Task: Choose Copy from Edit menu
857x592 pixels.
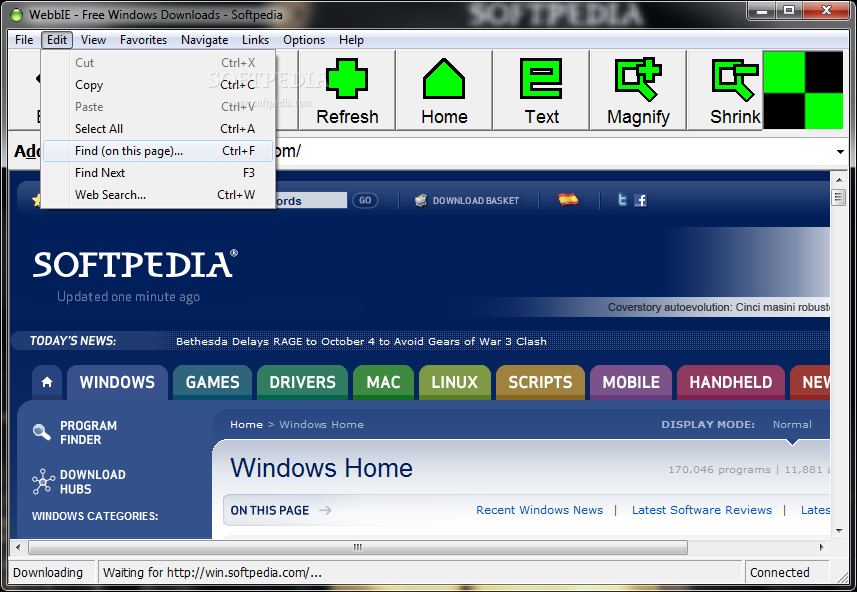Action: pos(157,85)
